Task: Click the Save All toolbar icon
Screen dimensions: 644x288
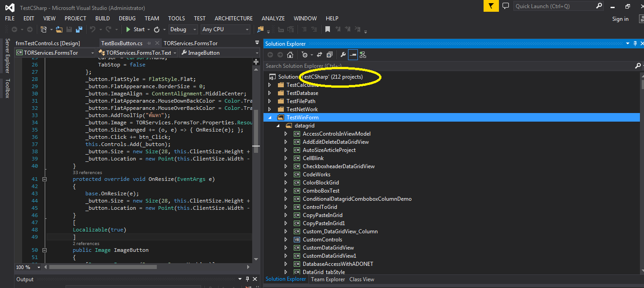Action: pyautogui.click(x=79, y=29)
